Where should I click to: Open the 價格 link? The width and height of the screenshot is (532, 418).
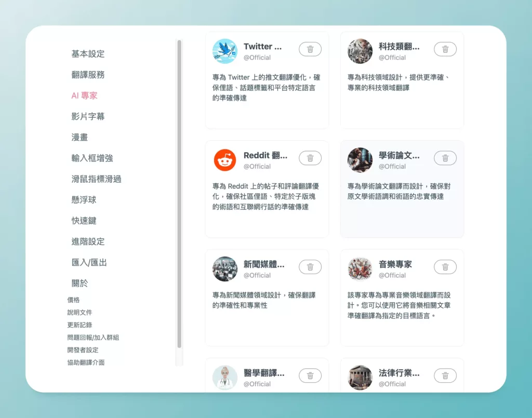point(73,300)
